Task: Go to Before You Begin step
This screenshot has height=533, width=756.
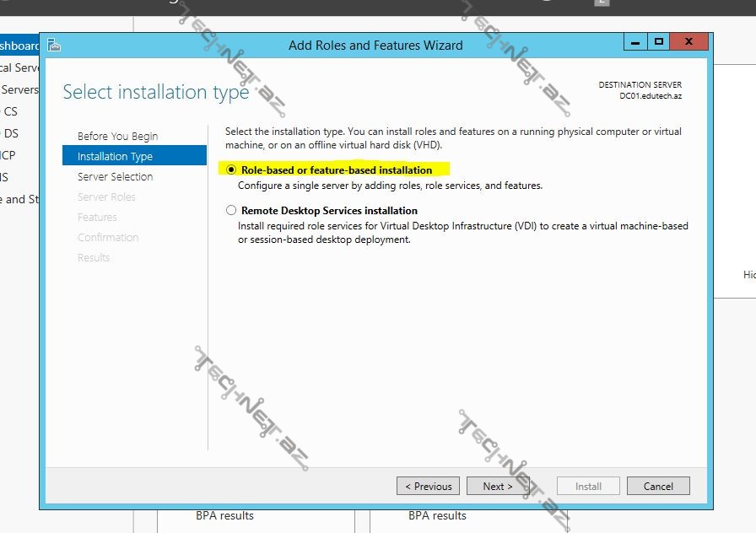Action: pyautogui.click(x=117, y=136)
